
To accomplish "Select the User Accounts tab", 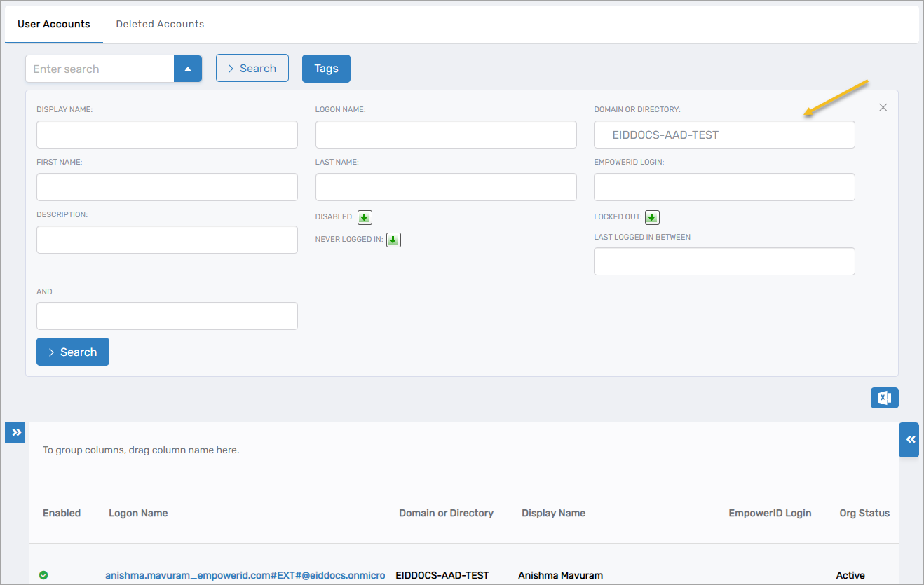I will point(54,24).
